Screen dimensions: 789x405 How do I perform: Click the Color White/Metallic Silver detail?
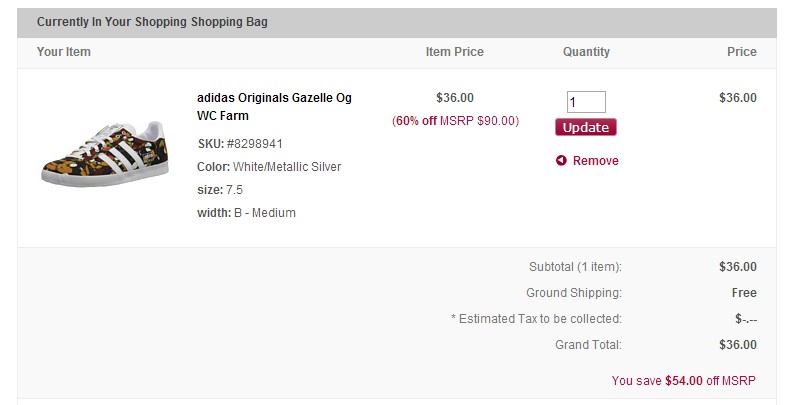tap(269, 167)
